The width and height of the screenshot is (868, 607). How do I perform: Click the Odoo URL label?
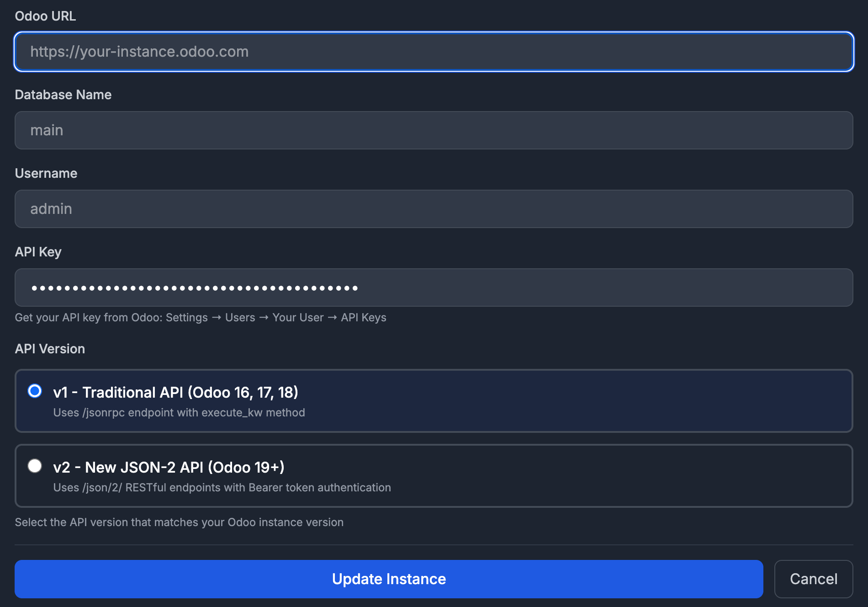(x=45, y=16)
